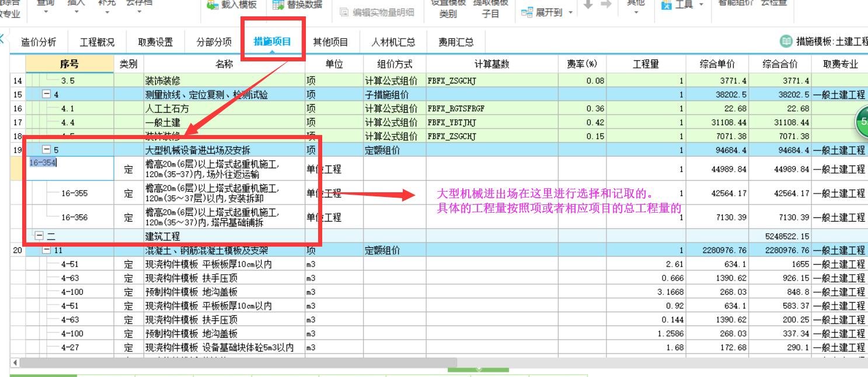
Task: Select the 16-356 row code
Action: [74, 217]
